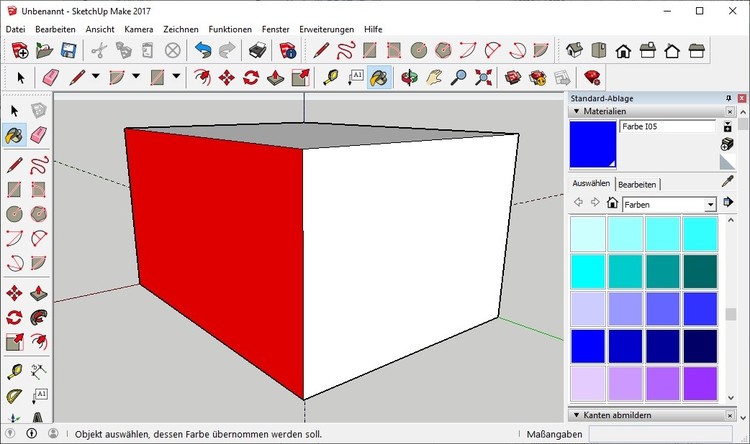Switch to the Bearbeiten materials tab
Image resolution: width=750 pixels, height=444 pixels.
click(x=637, y=184)
